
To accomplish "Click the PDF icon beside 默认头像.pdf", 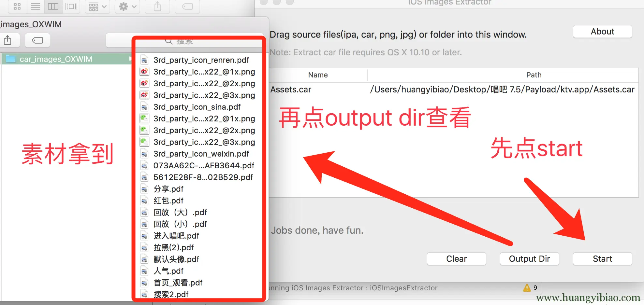I will click(144, 259).
